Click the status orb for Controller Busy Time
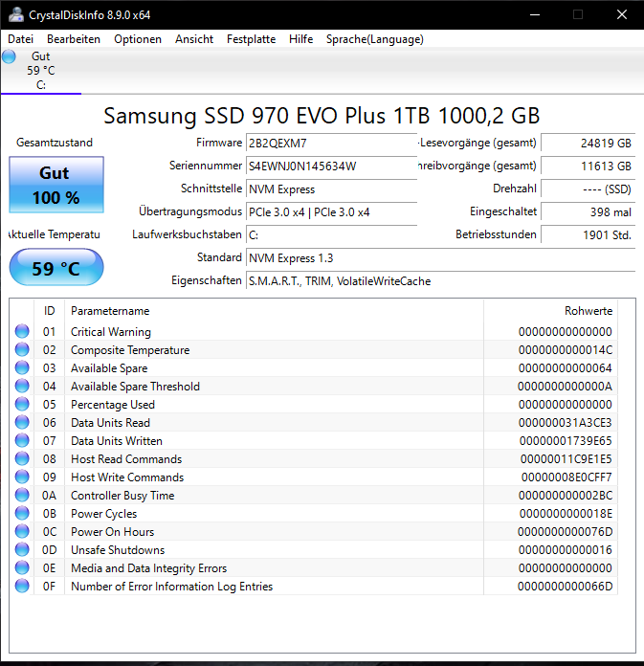Screen dimensions: 644x666 [22, 496]
